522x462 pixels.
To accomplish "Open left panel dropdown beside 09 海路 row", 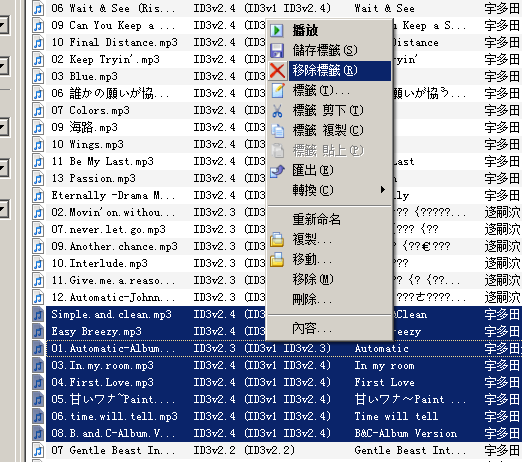I will 4,127.
